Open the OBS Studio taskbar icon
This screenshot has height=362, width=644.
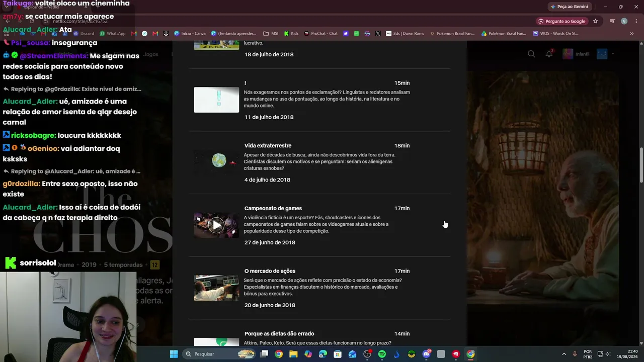[367, 354]
